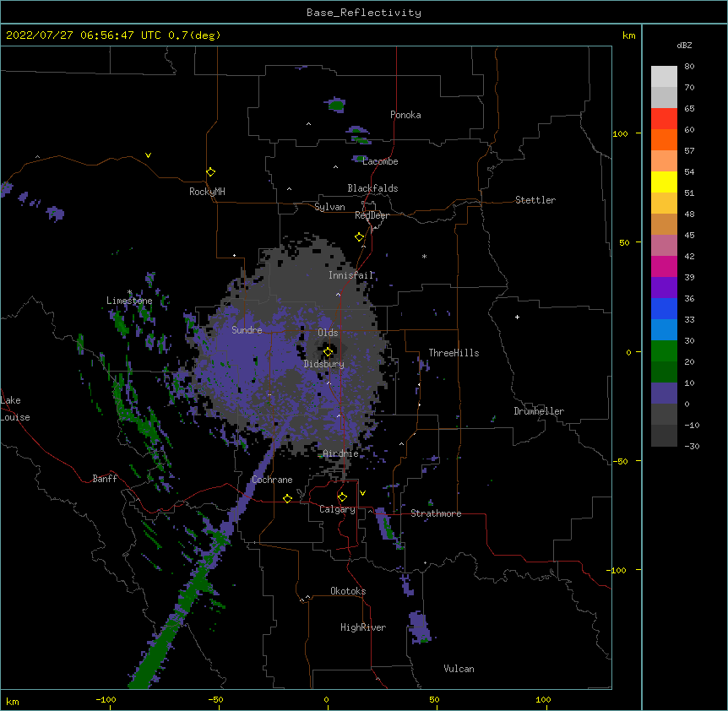Click the HighRiver town label
This screenshot has height=711, width=728.
click(x=363, y=627)
